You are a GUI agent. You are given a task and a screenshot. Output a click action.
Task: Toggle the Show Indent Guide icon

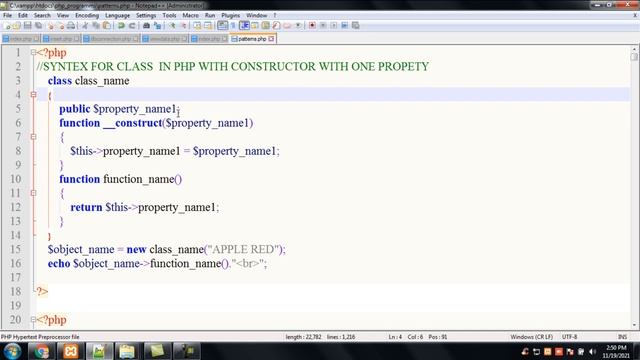244,26
